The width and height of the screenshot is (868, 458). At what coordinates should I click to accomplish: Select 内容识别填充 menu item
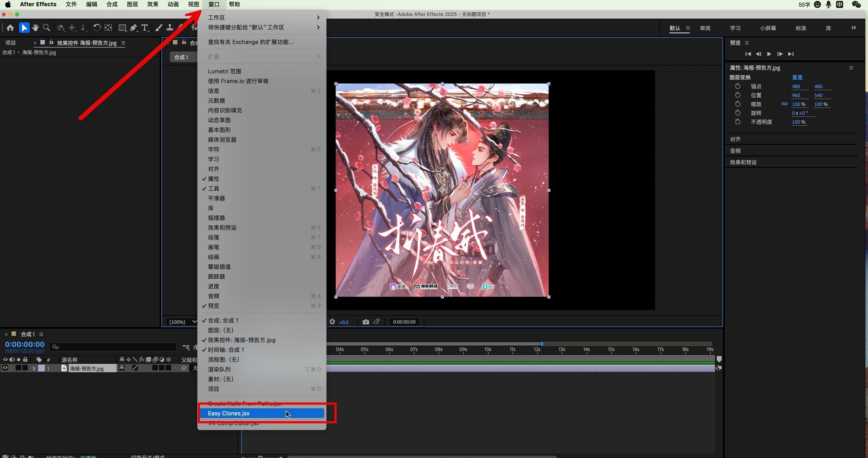262,110
